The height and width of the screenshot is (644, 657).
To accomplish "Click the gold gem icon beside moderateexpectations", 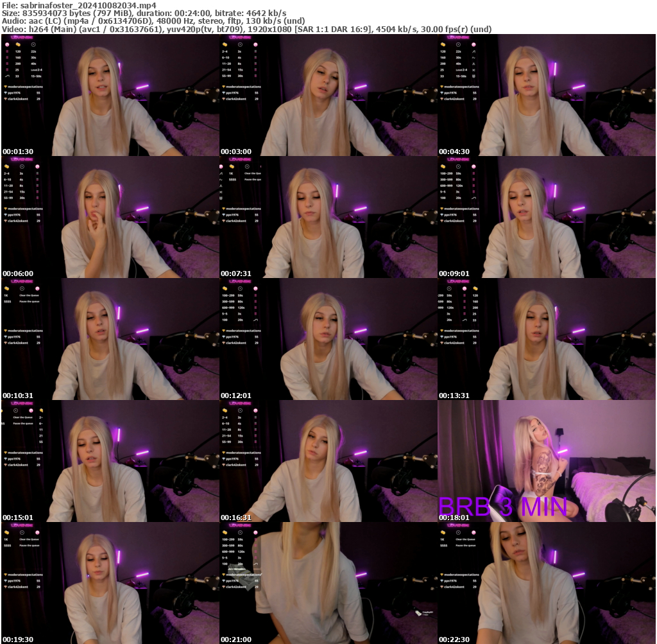I will (6, 87).
